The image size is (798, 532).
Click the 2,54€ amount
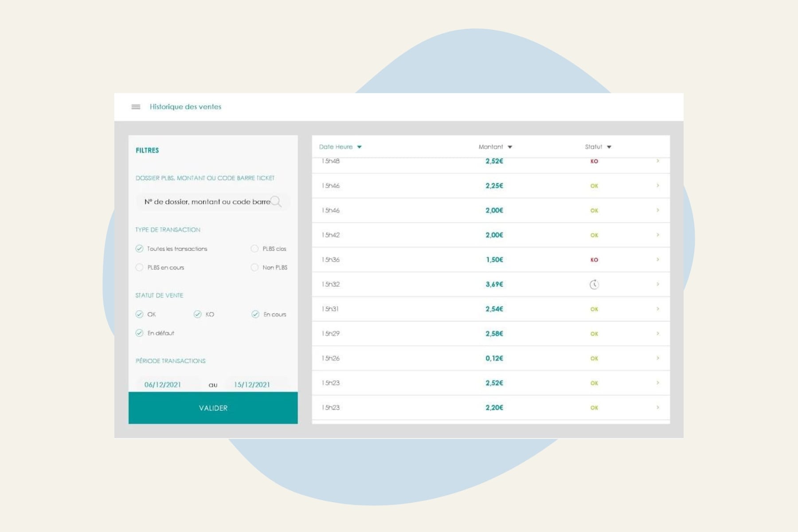[x=494, y=309]
